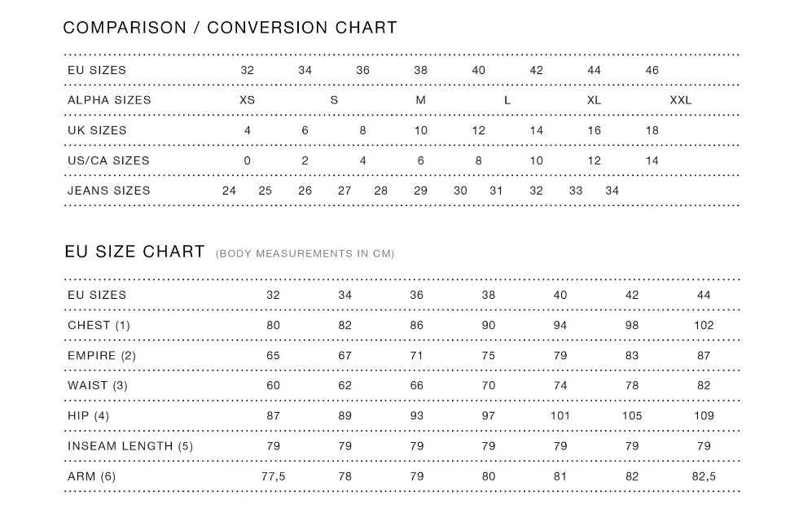Click the body measurements in CM note

[x=305, y=254]
